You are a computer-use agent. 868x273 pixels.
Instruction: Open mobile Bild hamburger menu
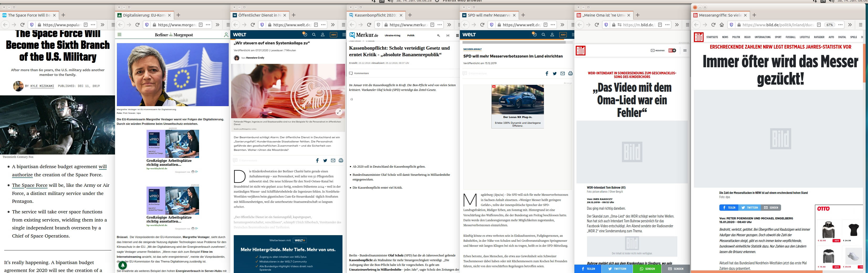pos(685,50)
